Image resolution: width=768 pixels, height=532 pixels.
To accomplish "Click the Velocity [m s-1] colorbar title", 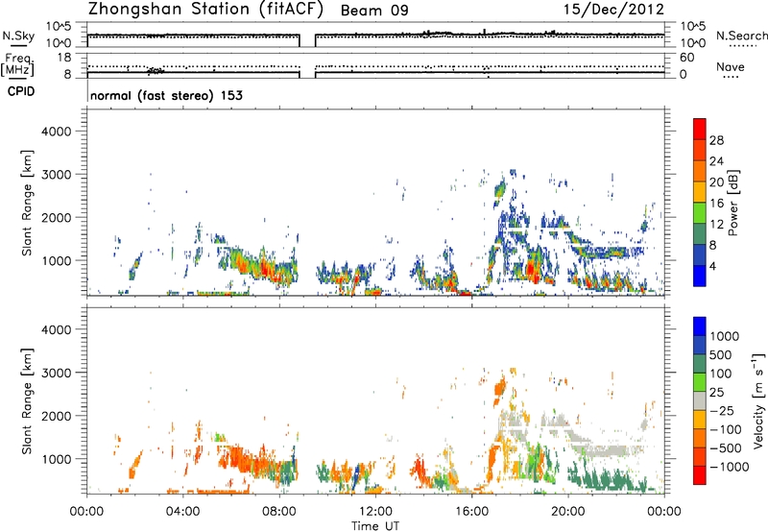I will tap(758, 401).
